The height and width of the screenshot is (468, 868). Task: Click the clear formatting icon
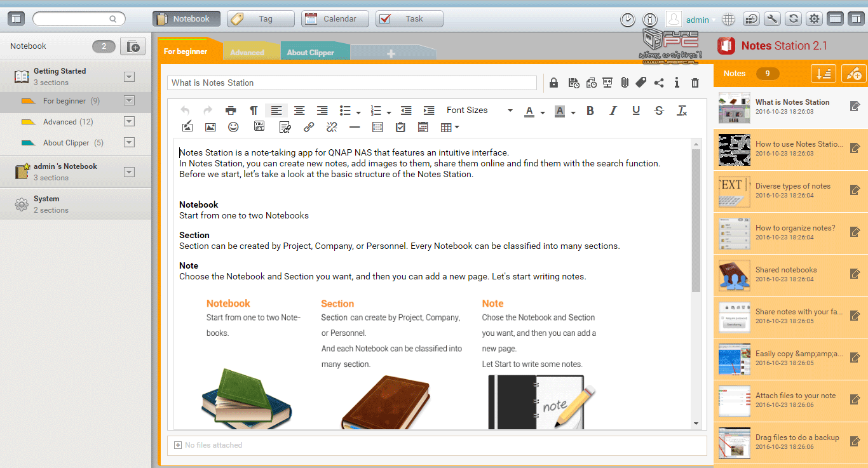click(x=682, y=110)
